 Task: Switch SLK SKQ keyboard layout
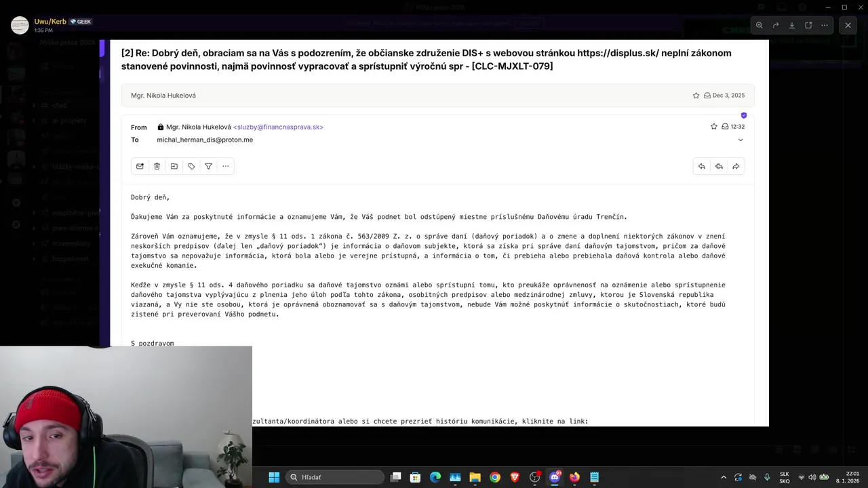(x=785, y=477)
